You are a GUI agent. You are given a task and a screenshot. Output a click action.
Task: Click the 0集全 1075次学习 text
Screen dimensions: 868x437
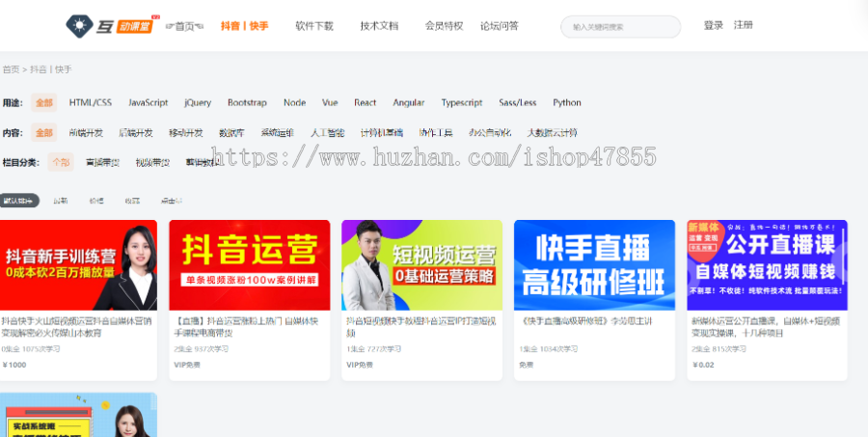[31, 349]
